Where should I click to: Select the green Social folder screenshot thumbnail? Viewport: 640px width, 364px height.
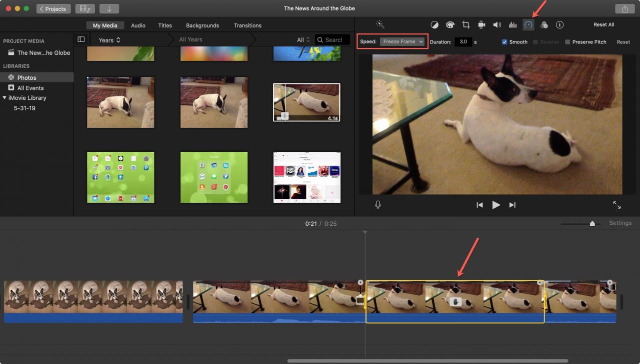[214, 177]
